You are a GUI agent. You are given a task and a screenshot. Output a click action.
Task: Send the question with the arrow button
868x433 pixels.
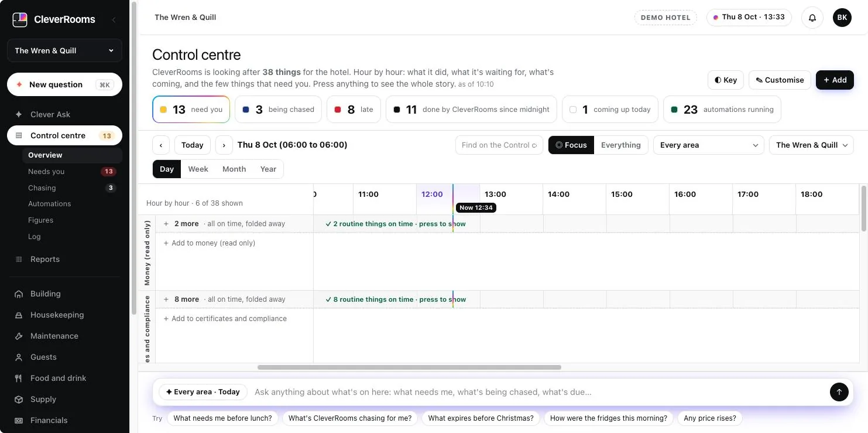tap(839, 392)
